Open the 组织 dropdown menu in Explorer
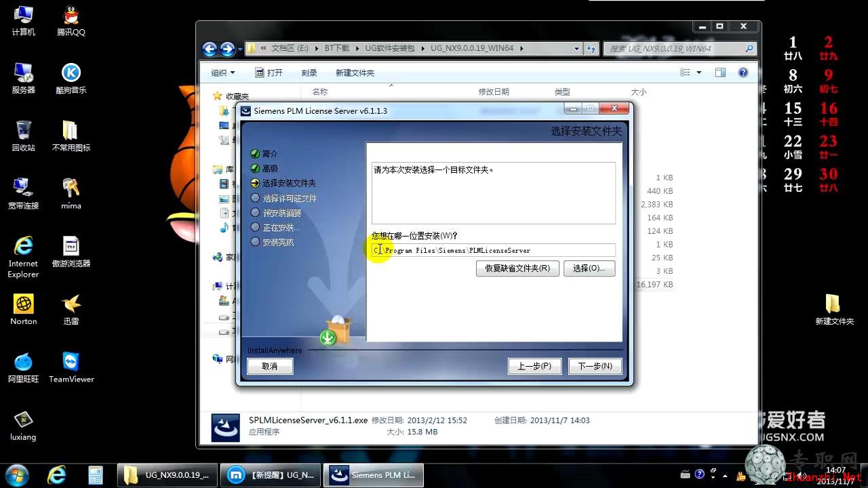Image resolution: width=868 pixels, height=488 pixels. coord(223,73)
